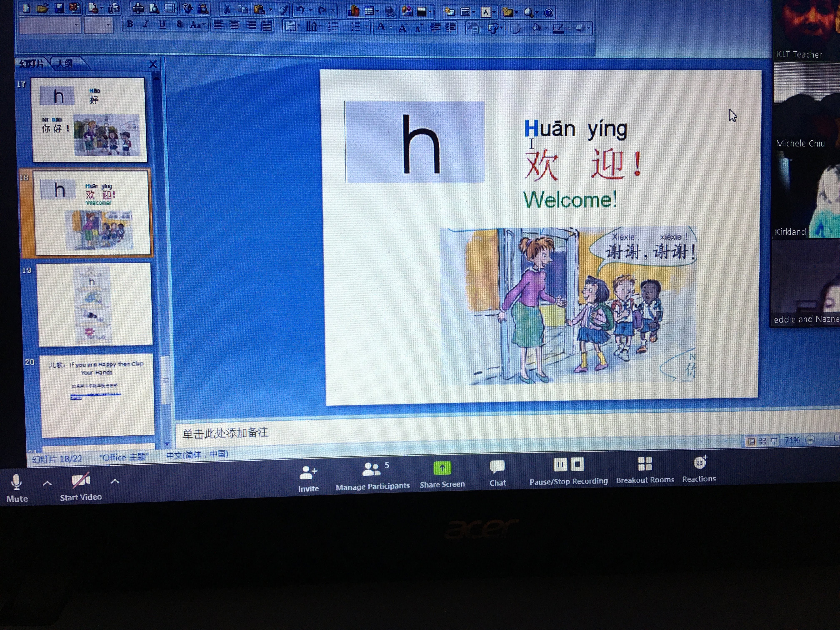Center text using the alignment icon

(235, 25)
